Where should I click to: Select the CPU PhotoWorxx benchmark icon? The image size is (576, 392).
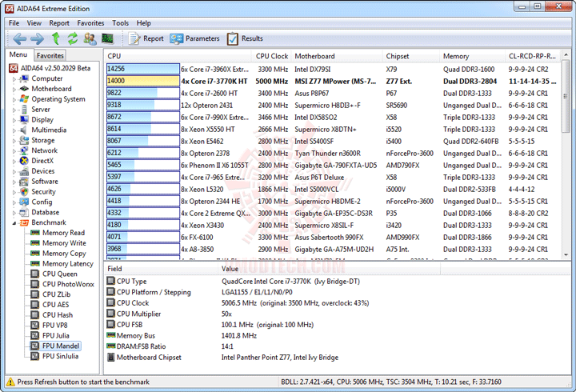35,284
